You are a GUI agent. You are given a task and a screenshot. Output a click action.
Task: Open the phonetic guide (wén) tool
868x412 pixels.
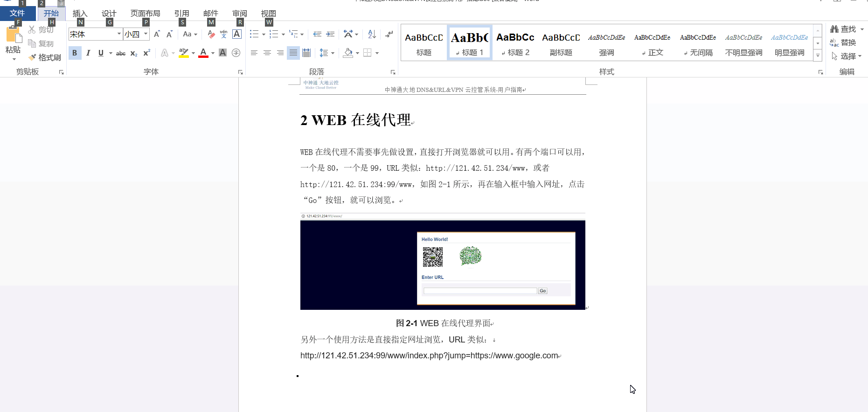point(223,34)
